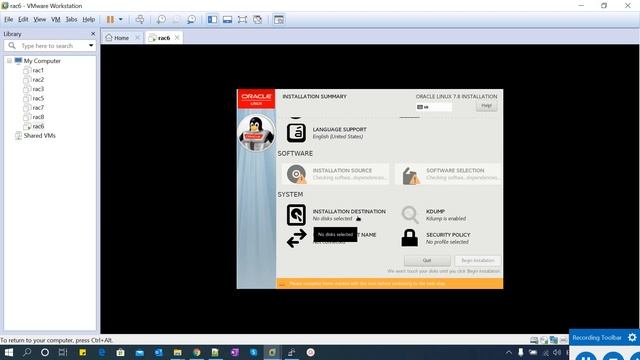640x360 pixels.
Task: Close the Library panel
Action: click(93, 34)
